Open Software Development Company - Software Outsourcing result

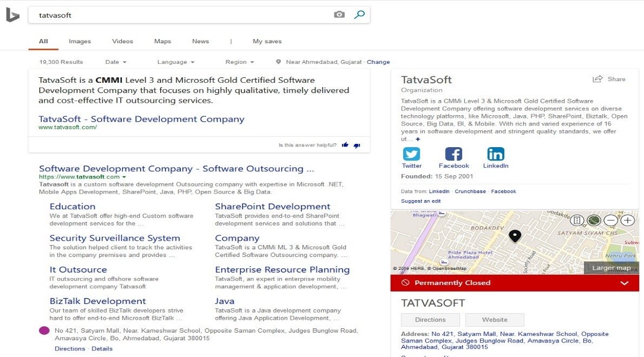pos(176,169)
